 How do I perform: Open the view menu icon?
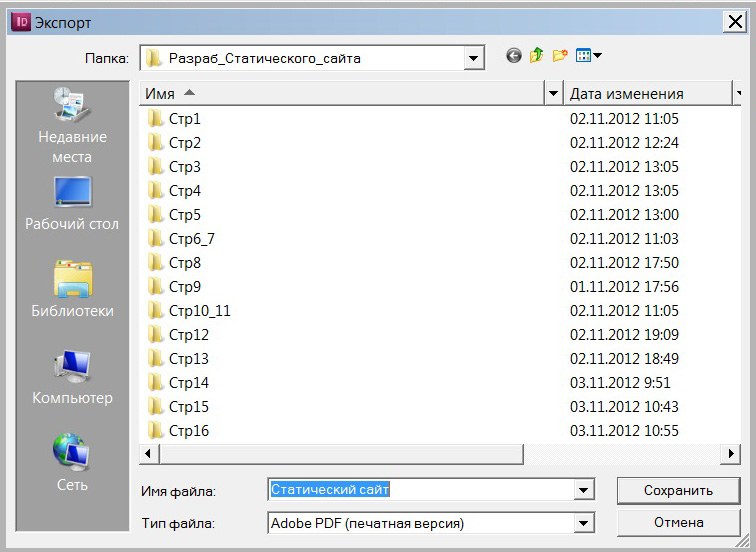click(x=588, y=56)
